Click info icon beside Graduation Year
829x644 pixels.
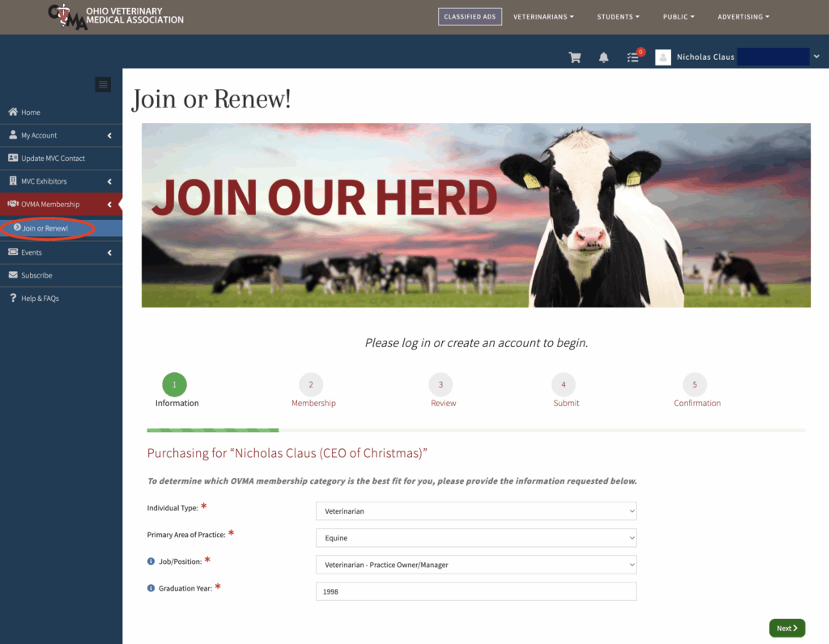pos(151,588)
